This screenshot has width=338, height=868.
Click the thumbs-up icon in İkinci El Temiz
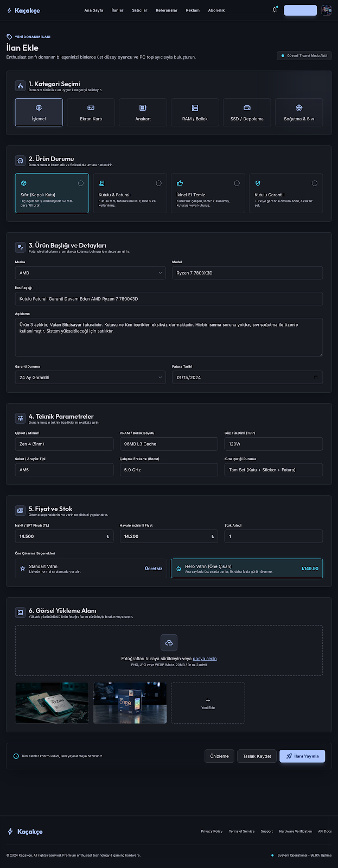[x=180, y=183]
